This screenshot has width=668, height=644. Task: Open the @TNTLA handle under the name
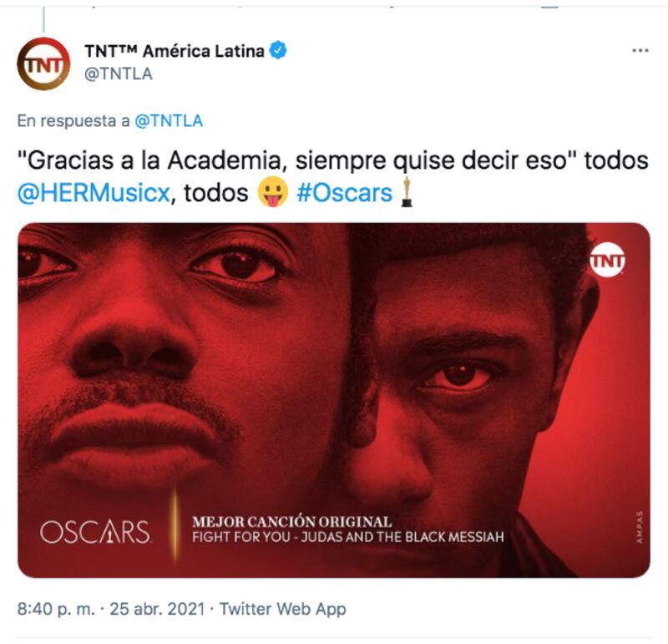point(119,74)
